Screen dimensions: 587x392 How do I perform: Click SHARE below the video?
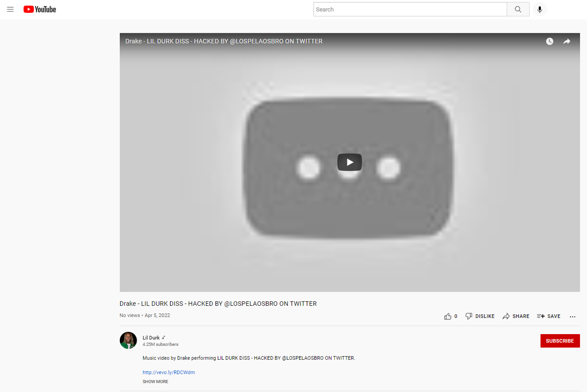pyautogui.click(x=516, y=316)
